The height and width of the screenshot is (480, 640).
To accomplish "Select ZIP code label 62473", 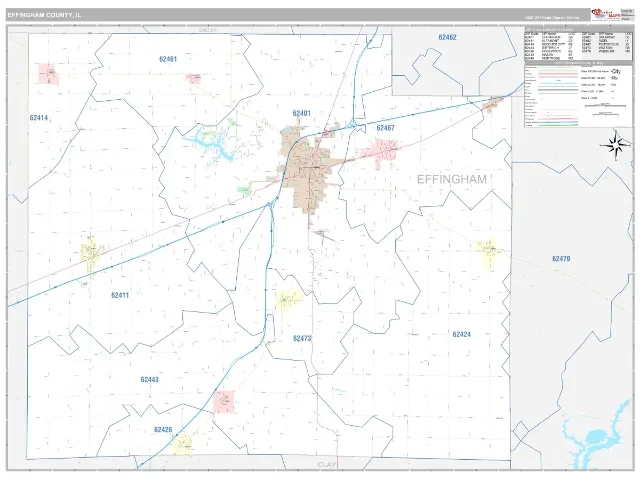I will 302,338.
